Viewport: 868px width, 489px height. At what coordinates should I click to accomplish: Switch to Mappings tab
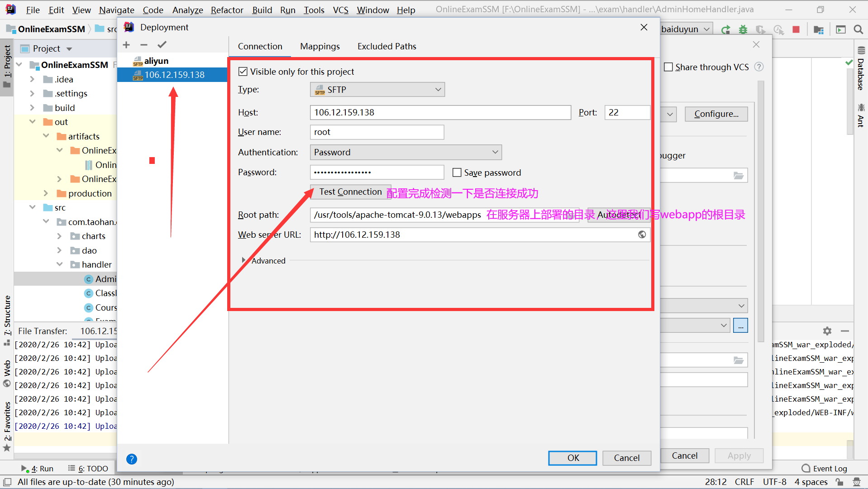coord(320,46)
